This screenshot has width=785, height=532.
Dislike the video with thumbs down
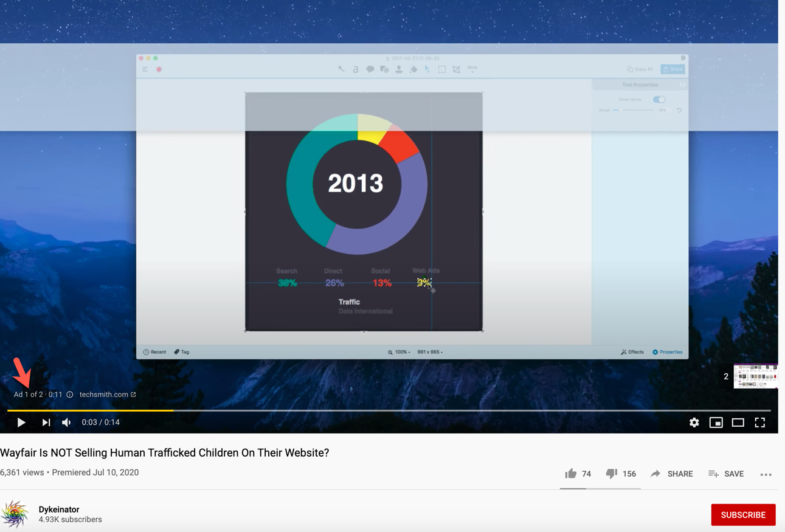(612, 474)
